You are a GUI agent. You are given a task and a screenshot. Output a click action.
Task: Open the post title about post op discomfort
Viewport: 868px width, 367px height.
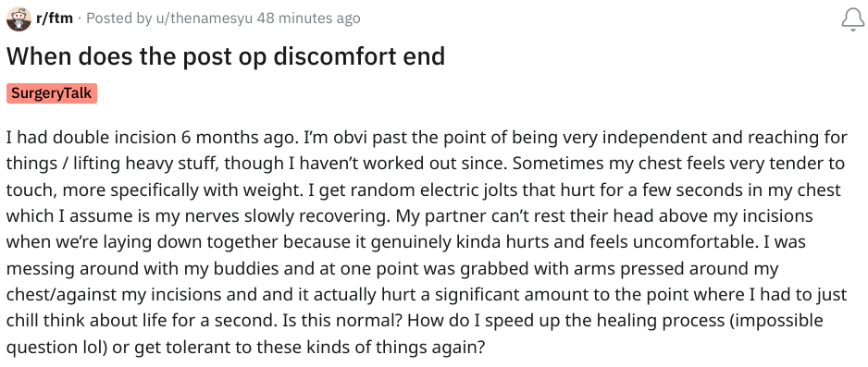pos(226,55)
